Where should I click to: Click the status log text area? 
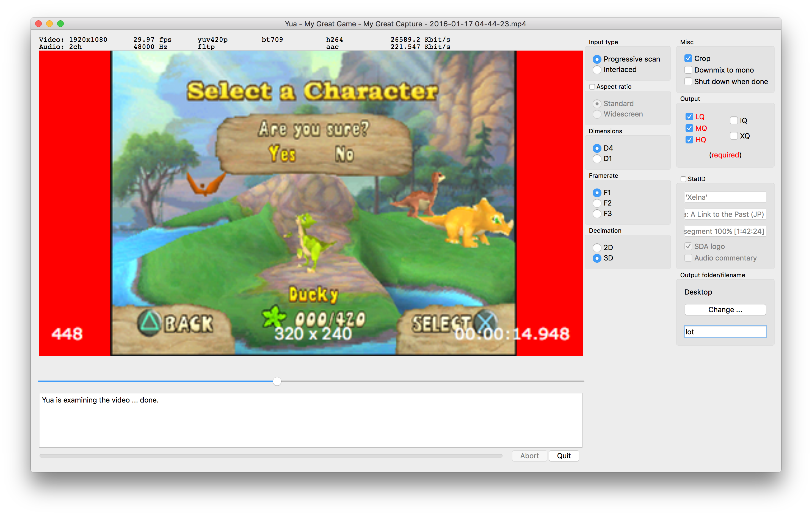point(311,420)
